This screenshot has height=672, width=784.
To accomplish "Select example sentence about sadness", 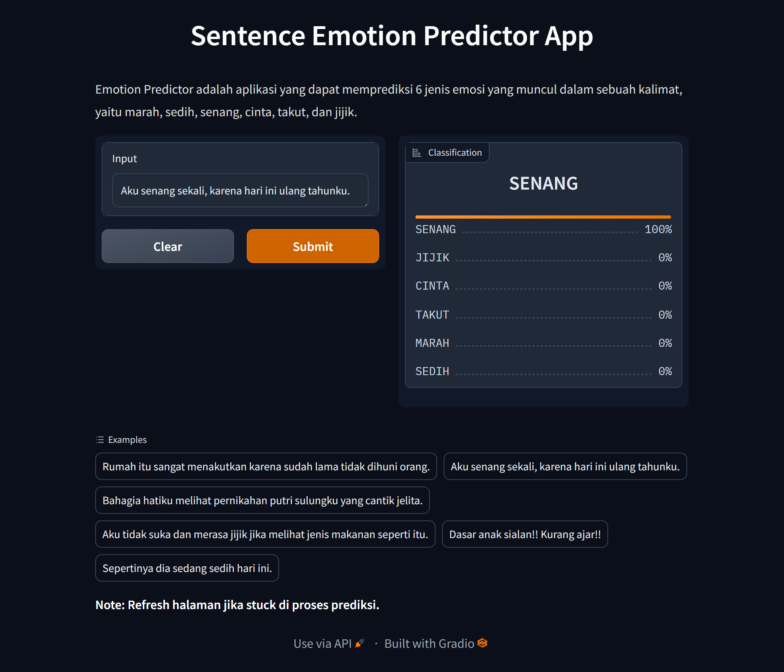I will pyautogui.click(x=187, y=568).
